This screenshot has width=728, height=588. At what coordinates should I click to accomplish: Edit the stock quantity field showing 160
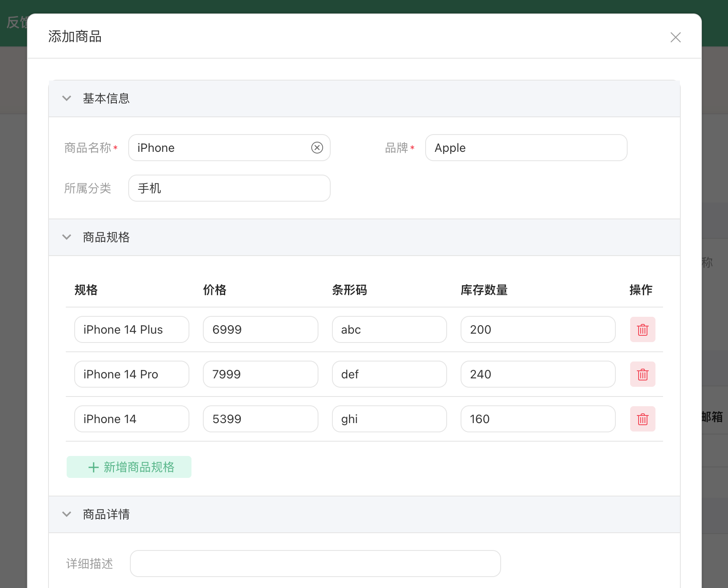[538, 419]
